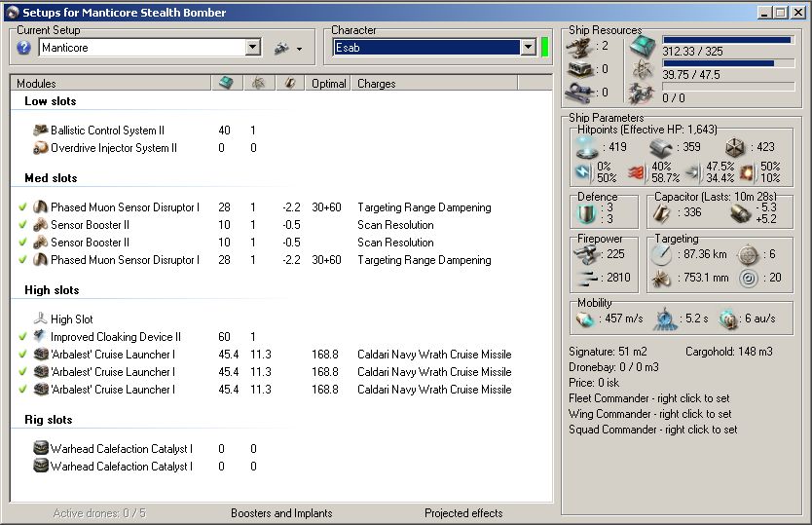
Task: Click the CPU usage bar 312.33 / 325
Action: (x=728, y=40)
